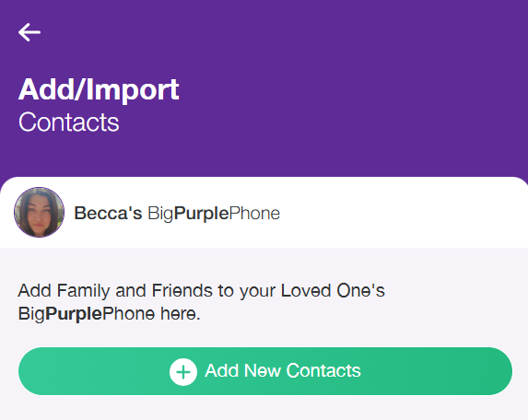Click the bold "Purple" in Becca's device name
Viewport: 528px width, 420px height.
coord(202,214)
